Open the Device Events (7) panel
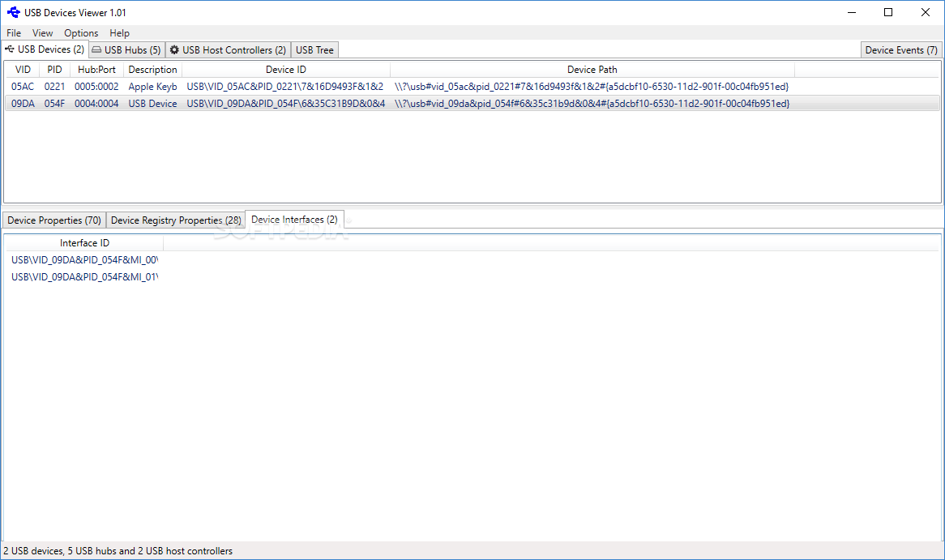Screen dimensions: 945x560 point(900,49)
